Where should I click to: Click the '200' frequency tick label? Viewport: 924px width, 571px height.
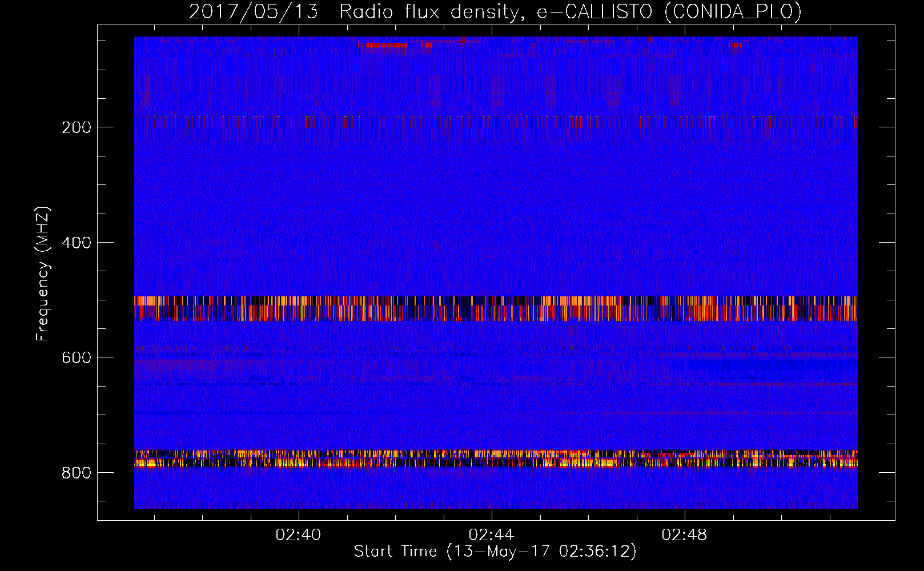(x=77, y=127)
